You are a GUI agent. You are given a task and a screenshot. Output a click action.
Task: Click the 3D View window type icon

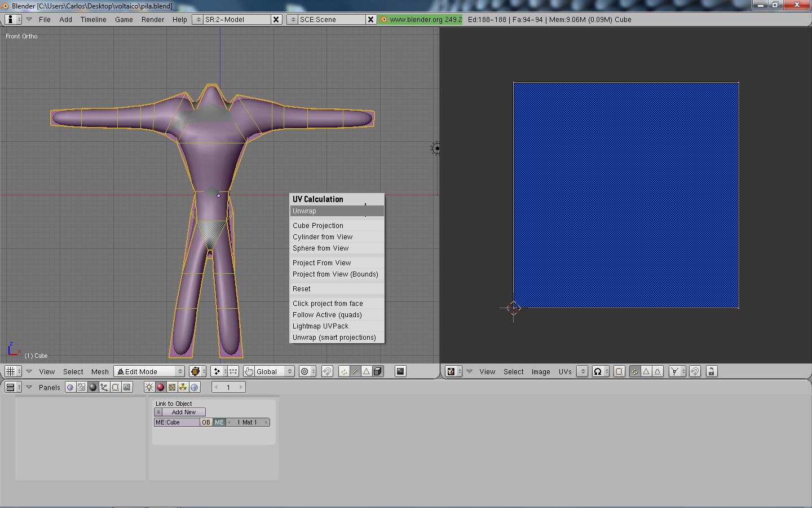pos(13,371)
